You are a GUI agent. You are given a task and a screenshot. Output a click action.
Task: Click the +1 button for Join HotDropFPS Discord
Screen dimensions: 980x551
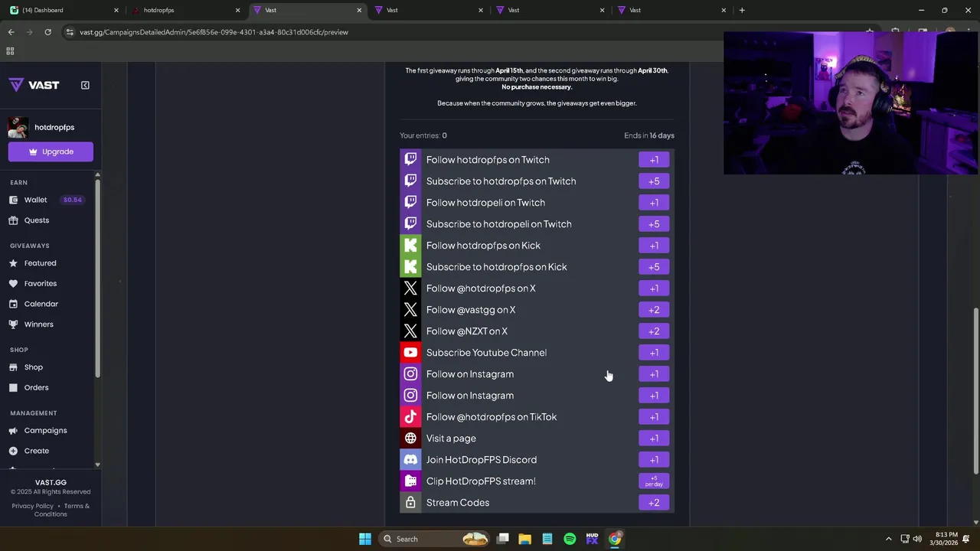654,460
